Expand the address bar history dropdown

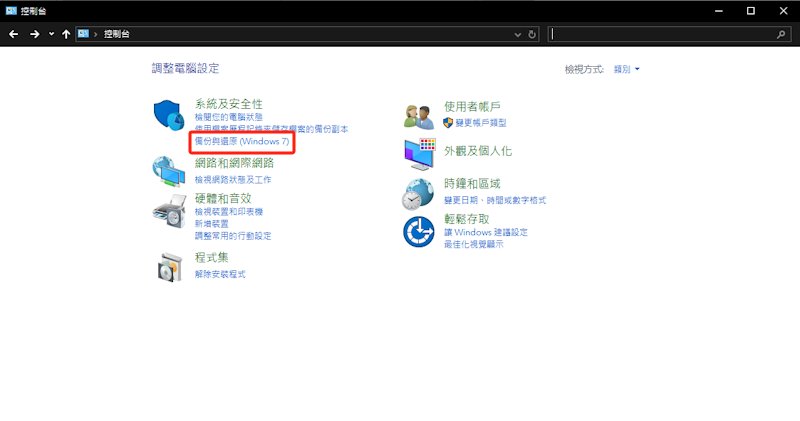(517, 34)
